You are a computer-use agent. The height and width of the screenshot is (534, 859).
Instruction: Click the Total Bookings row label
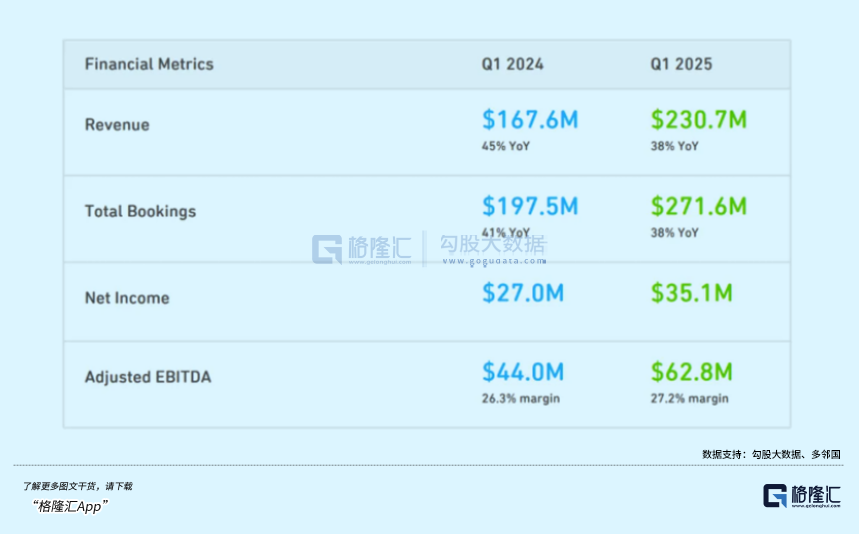(140, 211)
